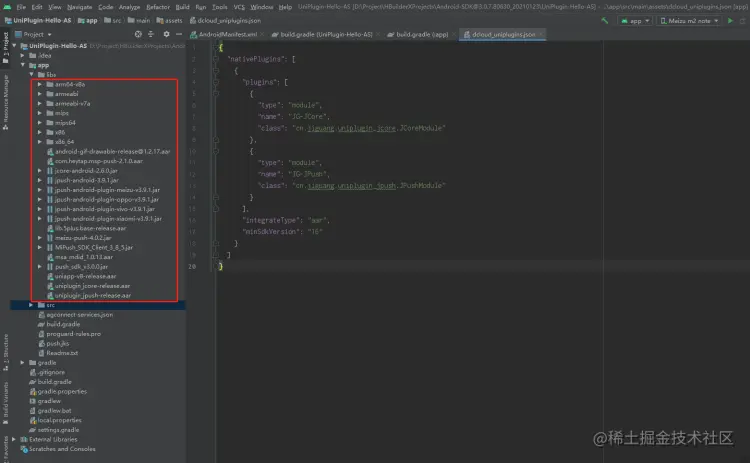The height and width of the screenshot is (463, 750).
Task: Select settings.gradle file
Action: 58,430
